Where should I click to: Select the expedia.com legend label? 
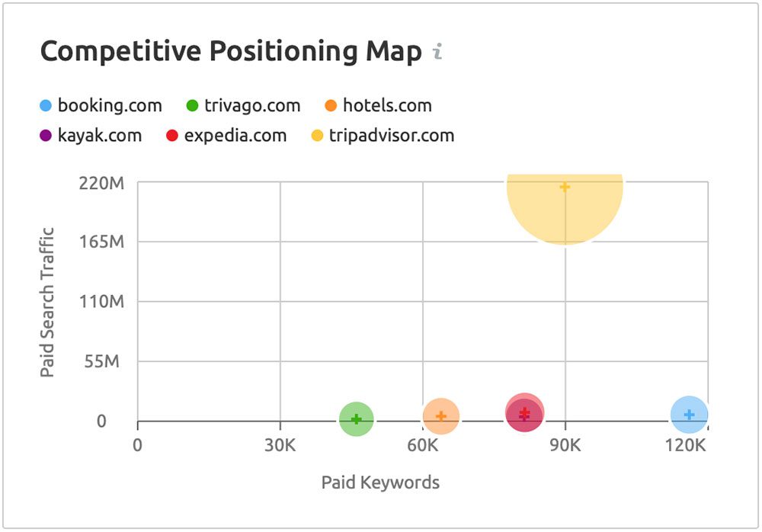tap(235, 136)
